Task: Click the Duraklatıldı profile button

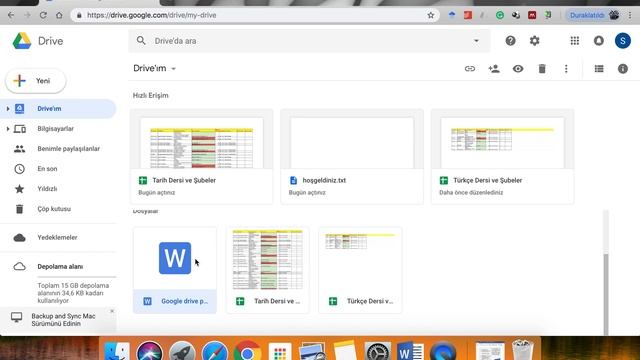Action: coord(594,15)
